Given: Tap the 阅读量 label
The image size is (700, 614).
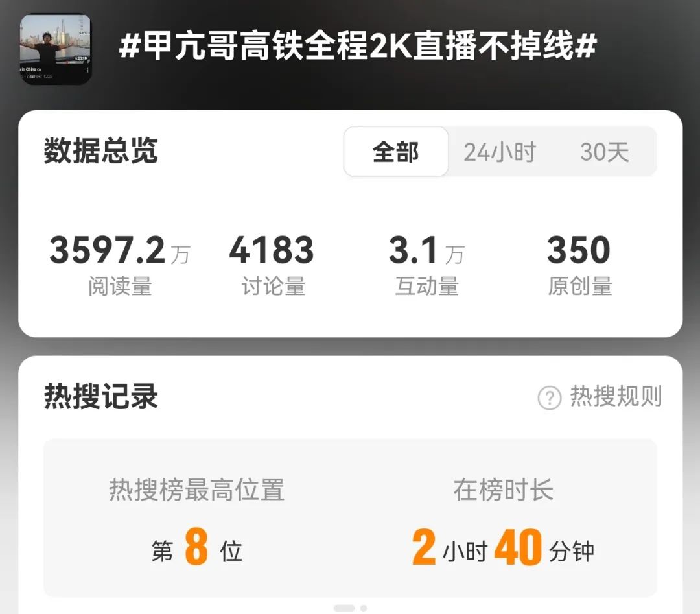Looking at the screenshot, I should click(120, 286).
